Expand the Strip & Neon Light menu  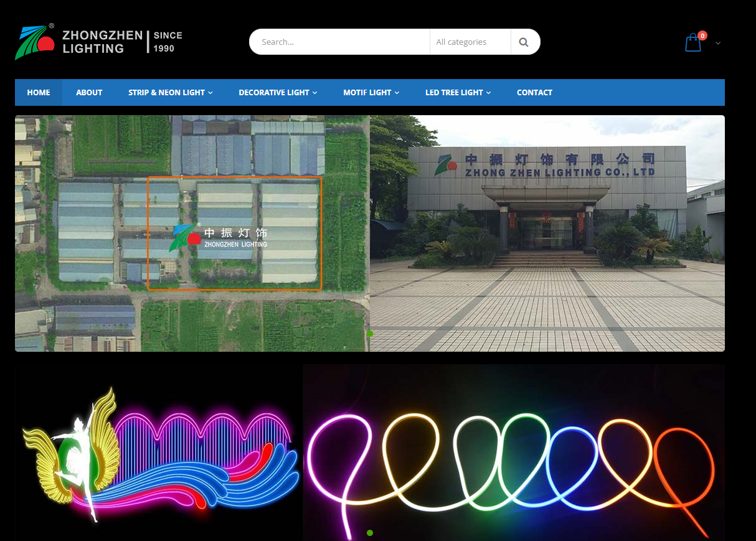point(171,92)
